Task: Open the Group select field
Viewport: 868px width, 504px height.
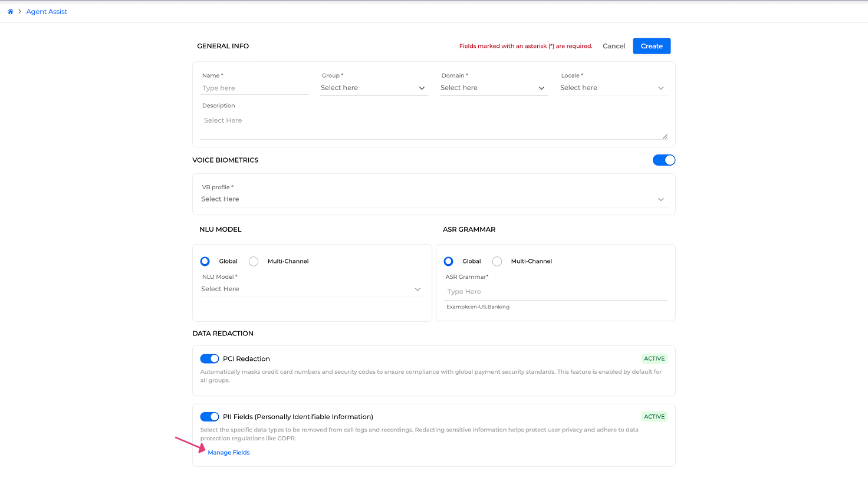Action: [x=374, y=88]
